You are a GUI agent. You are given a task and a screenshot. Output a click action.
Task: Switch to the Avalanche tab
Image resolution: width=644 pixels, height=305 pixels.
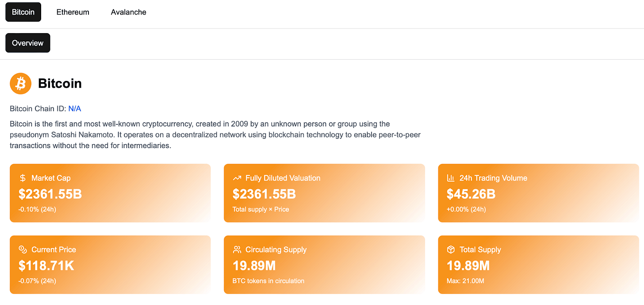click(129, 12)
